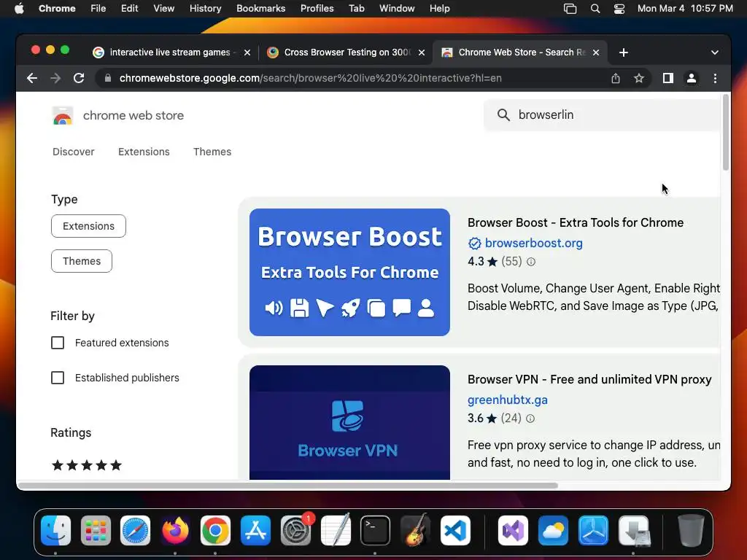The width and height of the screenshot is (747, 560).
Task: Open the Trash in the dock
Action: pos(690,531)
